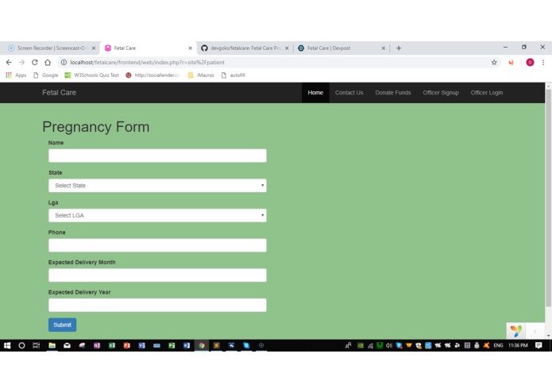The width and height of the screenshot is (552, 392).
Task: Open OneNote from the taskbar
Action: point(97,346)
